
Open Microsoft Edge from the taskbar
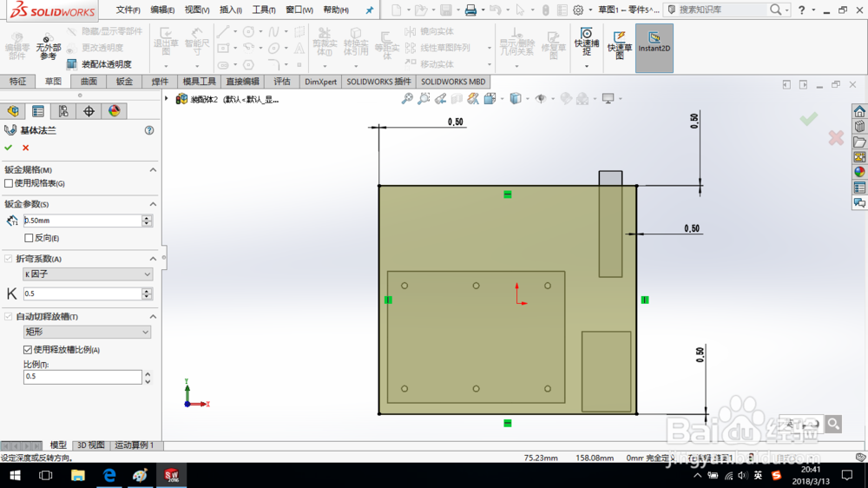pyautogui.click(x=109, y=475)
